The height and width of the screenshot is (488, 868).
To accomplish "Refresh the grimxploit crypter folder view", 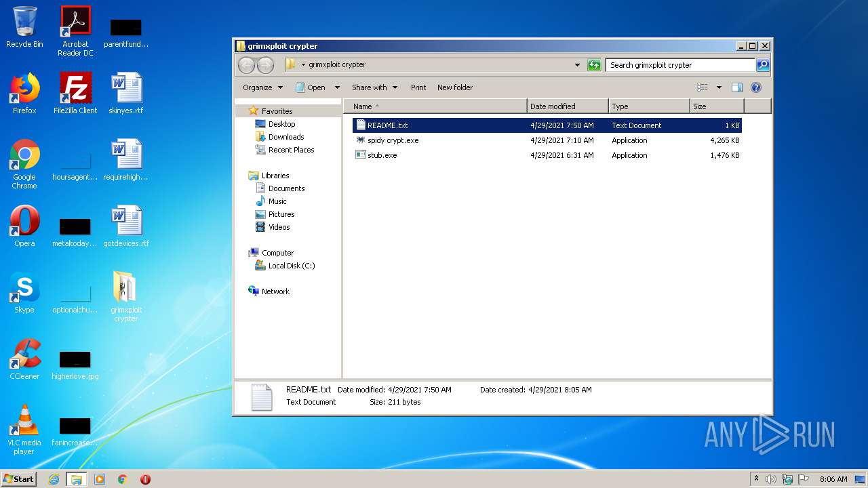I will point(594,65).
